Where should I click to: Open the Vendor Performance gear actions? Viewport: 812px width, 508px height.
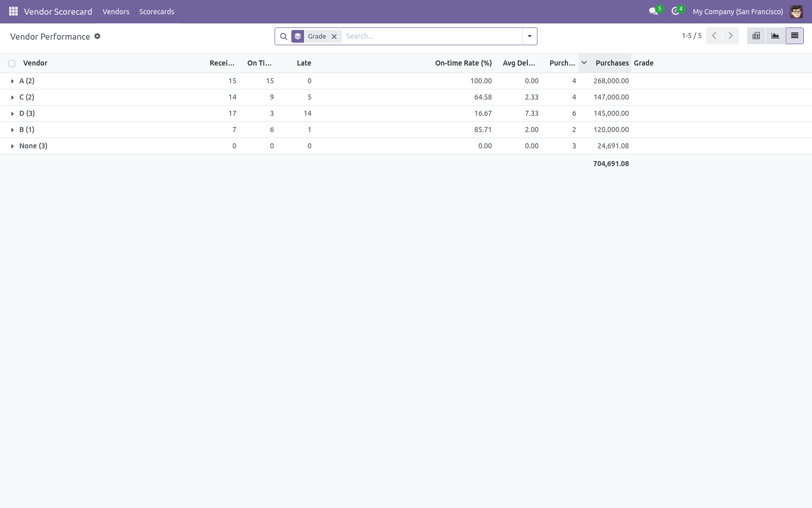(x=97, y=36)
